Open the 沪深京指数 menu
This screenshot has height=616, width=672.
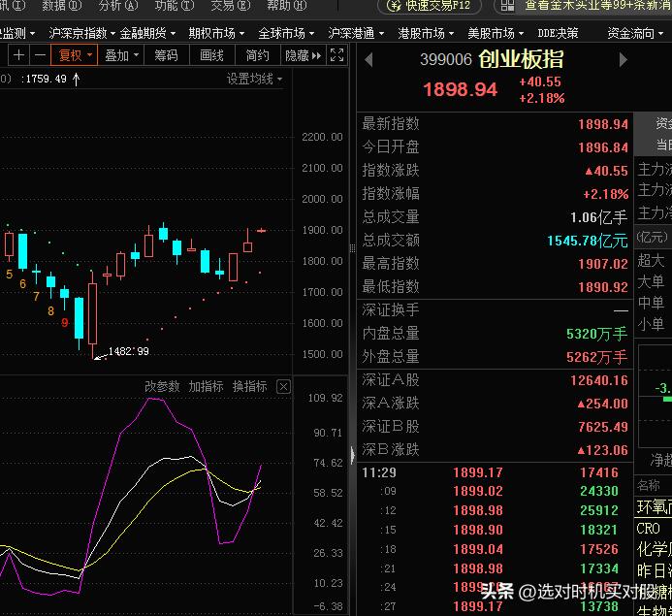pyautogui.click(x=81, y=33)
